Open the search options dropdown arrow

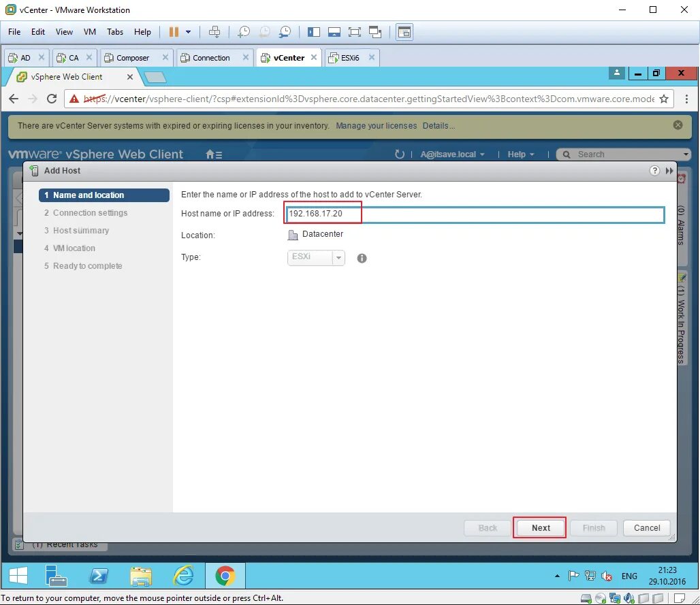tap(686, 154)
